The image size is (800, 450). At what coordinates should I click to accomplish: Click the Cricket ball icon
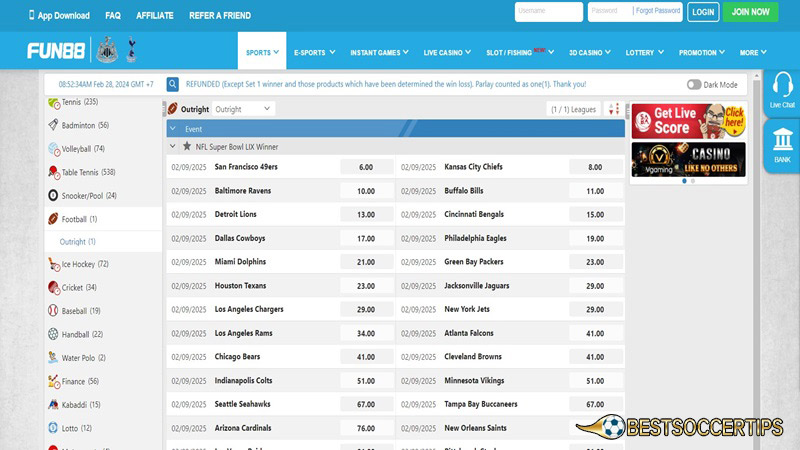click(x=54, y=287)
